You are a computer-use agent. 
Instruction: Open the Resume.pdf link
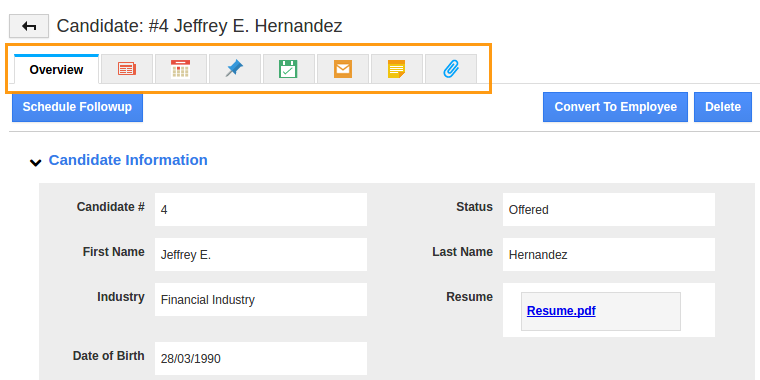[x=561, y=311]
